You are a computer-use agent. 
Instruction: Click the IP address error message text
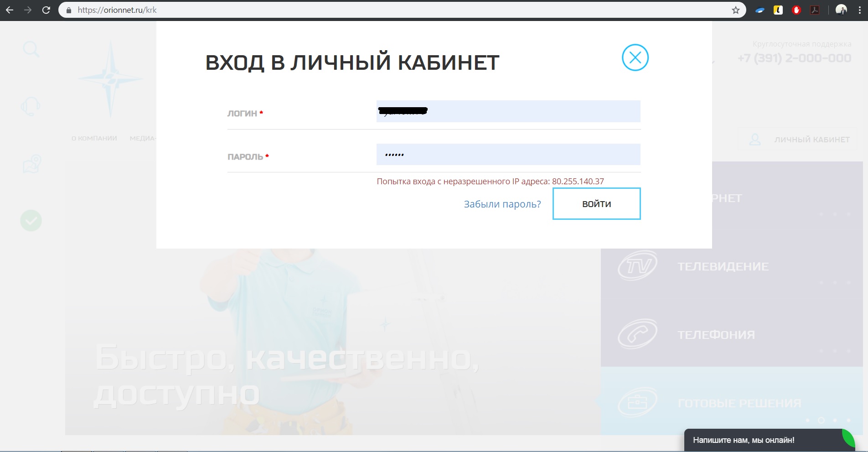click(490, 181)
